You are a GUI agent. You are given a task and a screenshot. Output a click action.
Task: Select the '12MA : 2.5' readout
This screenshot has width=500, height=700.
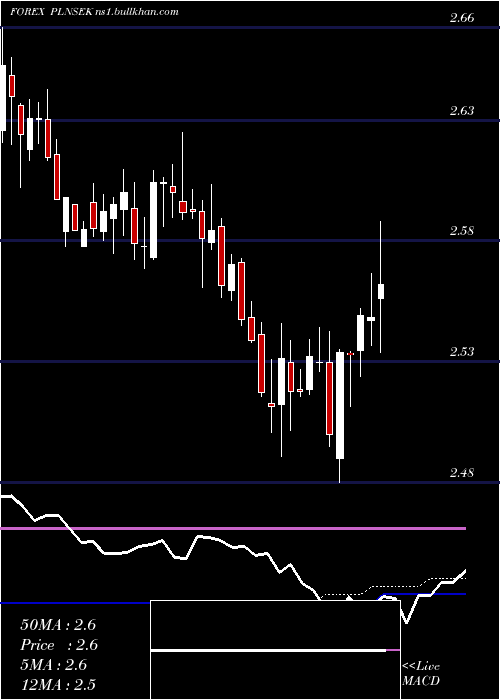(x=58, y=685)
